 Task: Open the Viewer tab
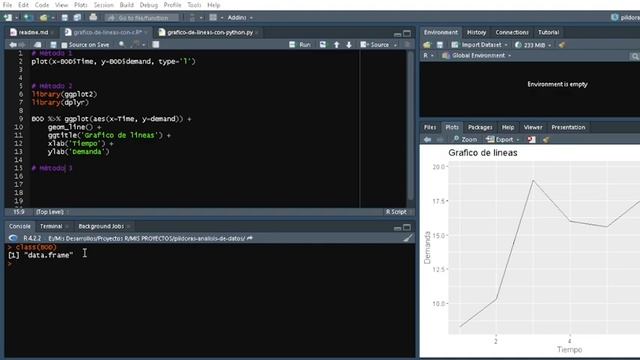[533, 127]
